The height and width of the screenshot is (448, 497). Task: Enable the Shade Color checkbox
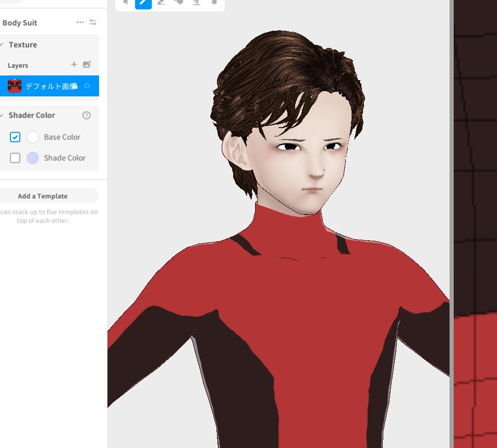(15, 158)
